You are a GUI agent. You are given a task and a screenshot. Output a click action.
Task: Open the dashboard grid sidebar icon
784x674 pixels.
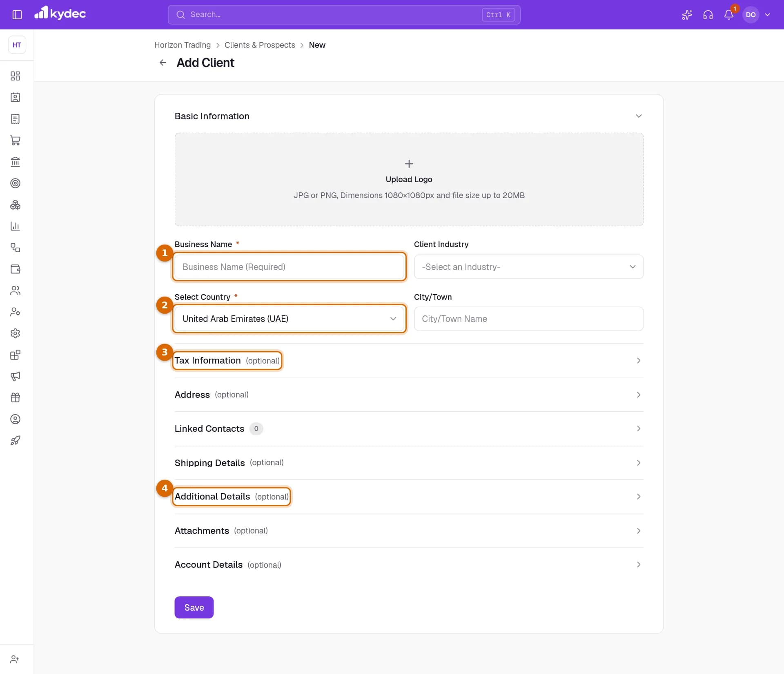tap(16, 76)
